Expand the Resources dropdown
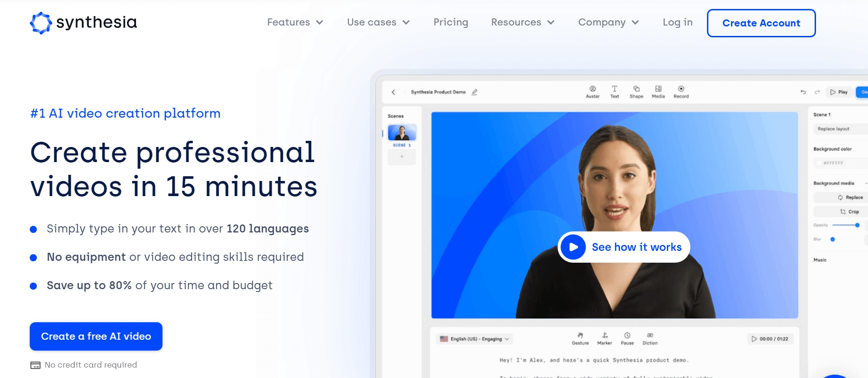 [523, 22]
